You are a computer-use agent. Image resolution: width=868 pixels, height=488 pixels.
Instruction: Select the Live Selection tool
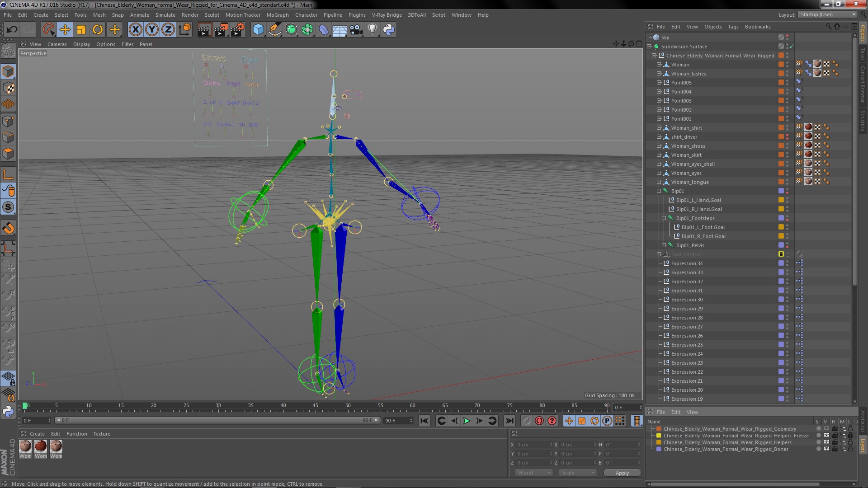tap(48, 30)
